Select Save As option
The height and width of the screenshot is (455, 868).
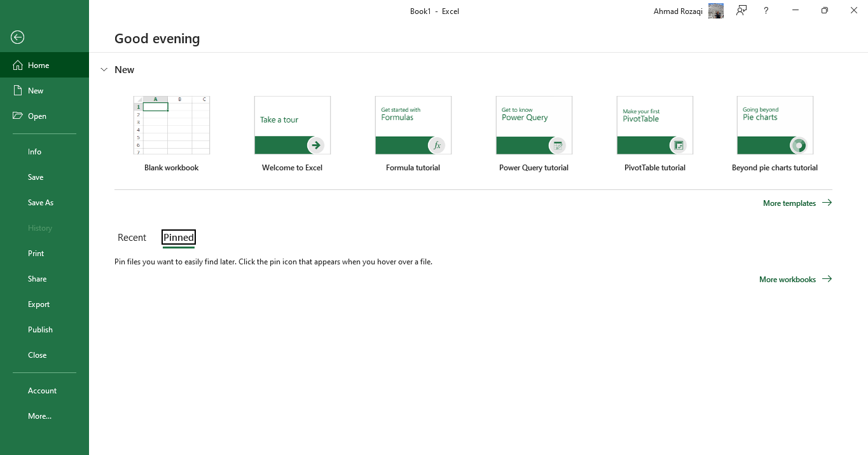(x=45, y=202)
